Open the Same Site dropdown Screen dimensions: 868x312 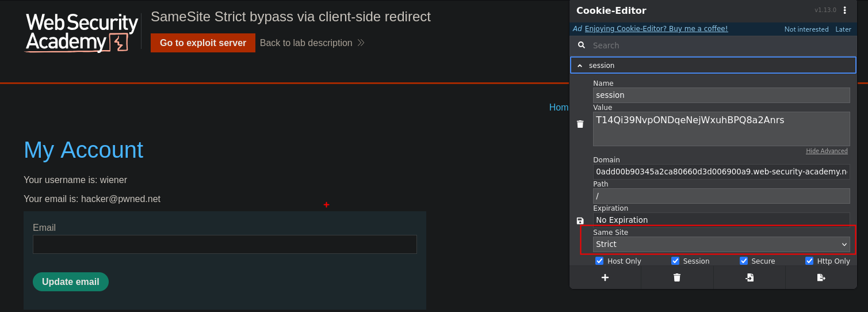point(721,244)
